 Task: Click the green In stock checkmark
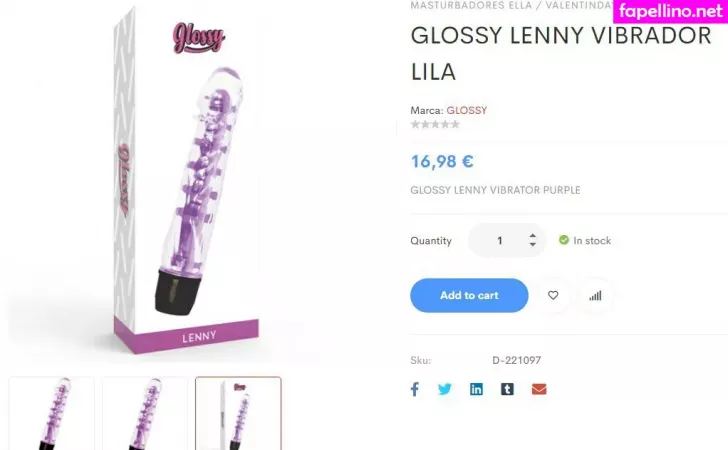[564, 240]
